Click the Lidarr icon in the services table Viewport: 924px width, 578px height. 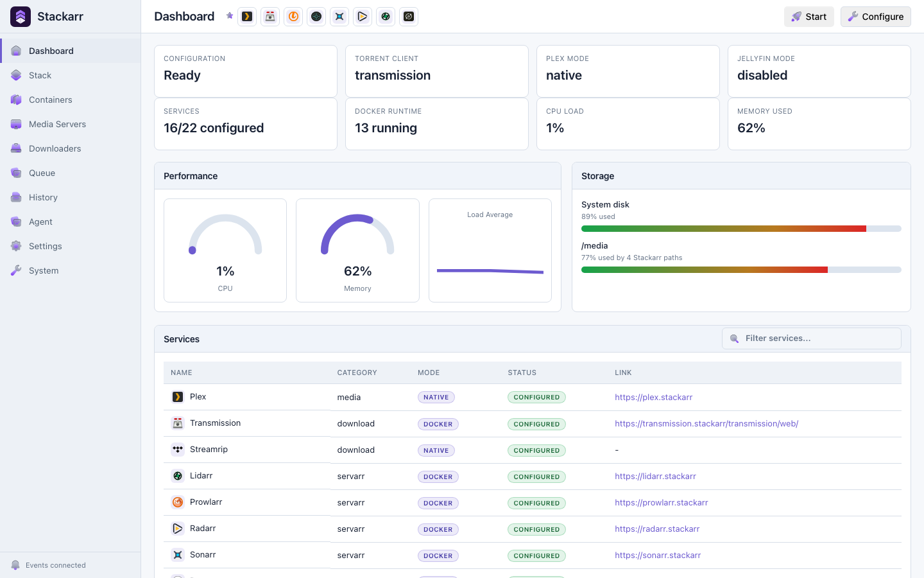[x=178, y=476]
